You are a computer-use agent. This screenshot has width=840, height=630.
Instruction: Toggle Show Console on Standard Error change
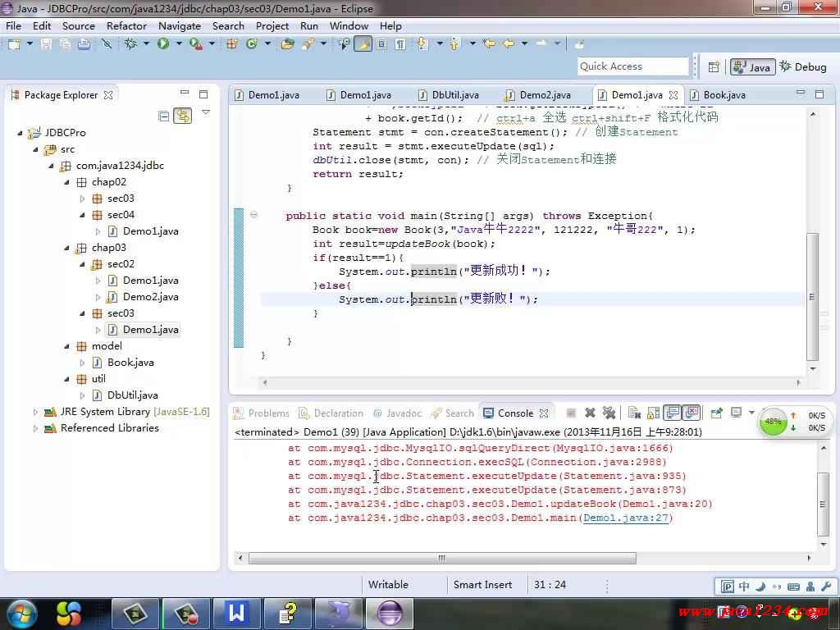click(692, 413)
